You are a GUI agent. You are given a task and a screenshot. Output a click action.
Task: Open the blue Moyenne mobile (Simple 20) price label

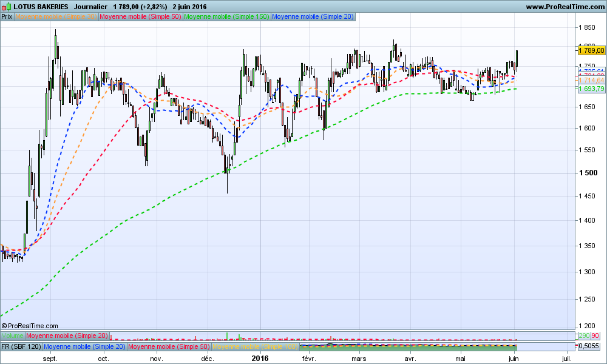click(x=313, y=16)
